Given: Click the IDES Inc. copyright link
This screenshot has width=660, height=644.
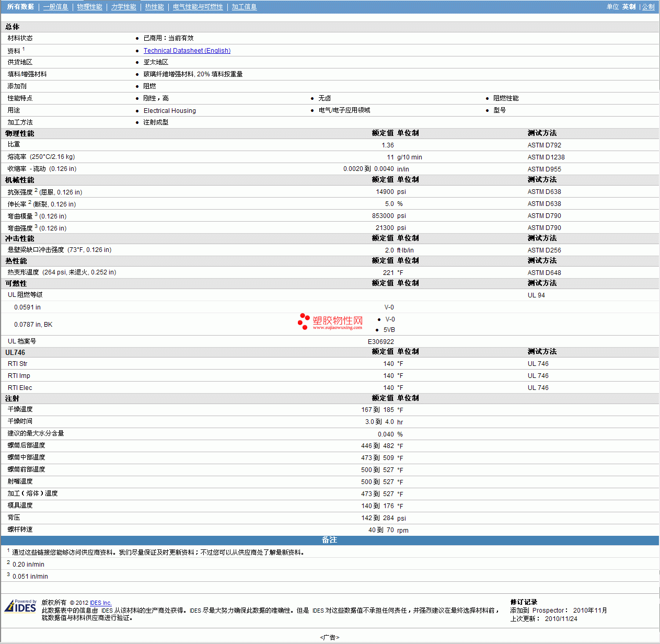Looking at the screenshot, I should tap(100, 603).
